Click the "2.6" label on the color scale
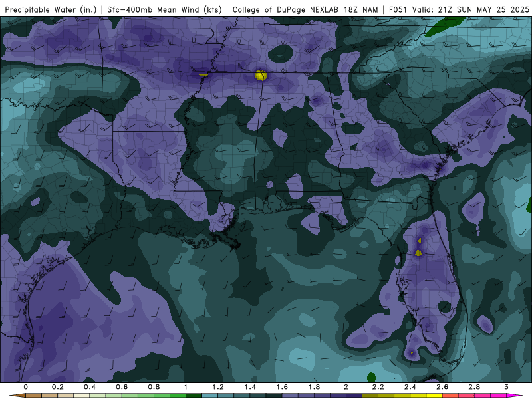 tap(442, 387)
